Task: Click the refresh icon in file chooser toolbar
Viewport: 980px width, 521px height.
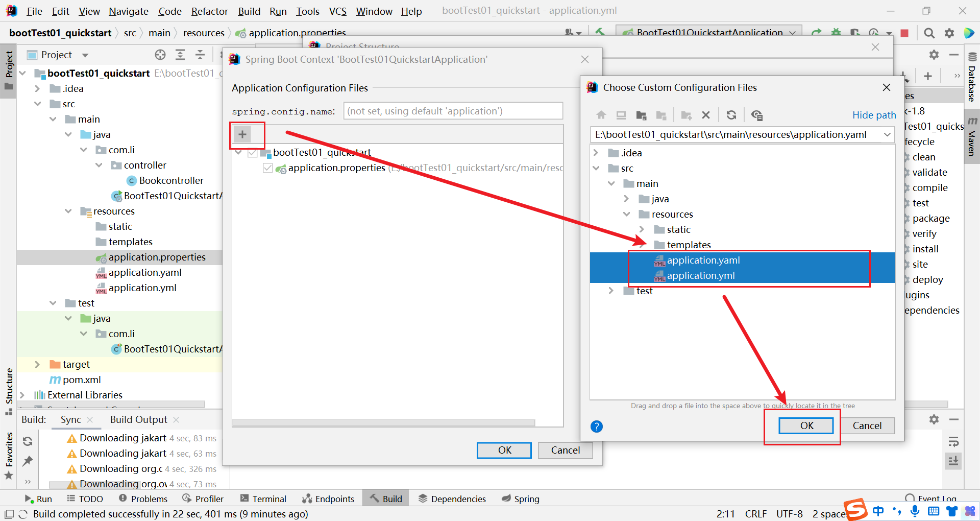Action: point(731,115)
